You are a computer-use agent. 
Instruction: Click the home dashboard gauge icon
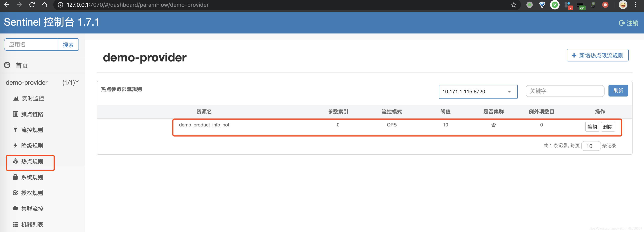click(7, 65)
